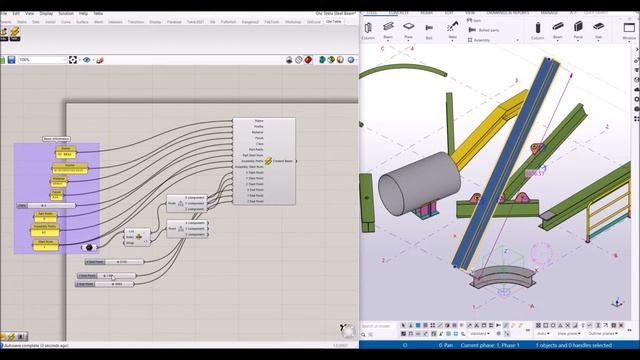
Task: Click the steel Beam icon in Tekla ribbon
Action: pos(388,27)
